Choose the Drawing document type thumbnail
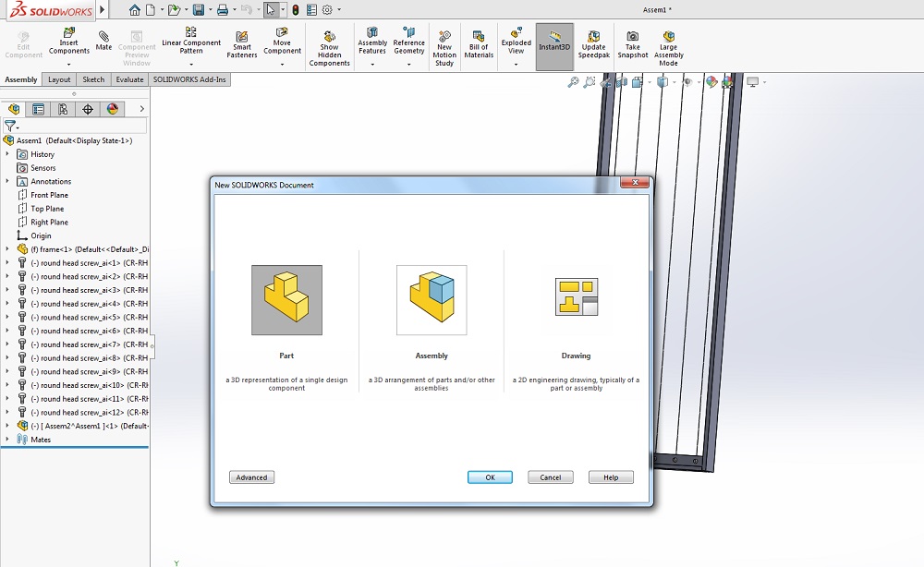The width and height of the screenshot is (924, 567). pos(577,297)
